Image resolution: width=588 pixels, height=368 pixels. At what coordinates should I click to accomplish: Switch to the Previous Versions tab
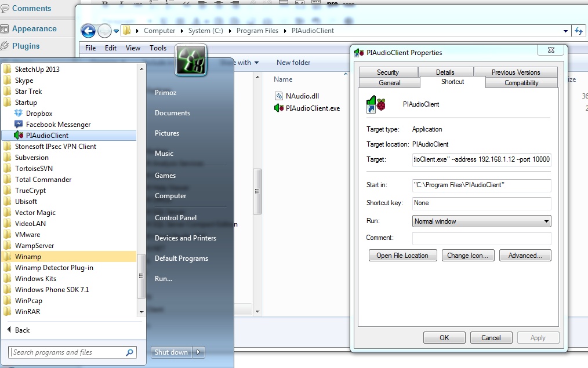[x=516, y=72]
